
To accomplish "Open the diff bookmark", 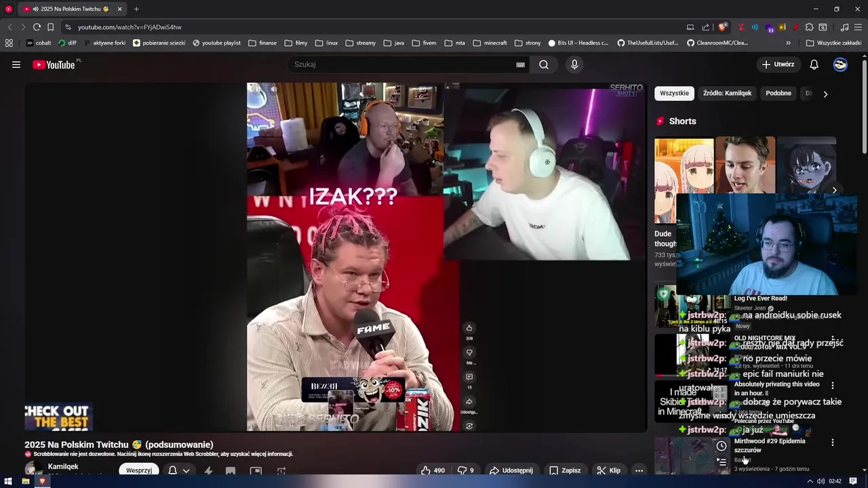I will 67,43.
